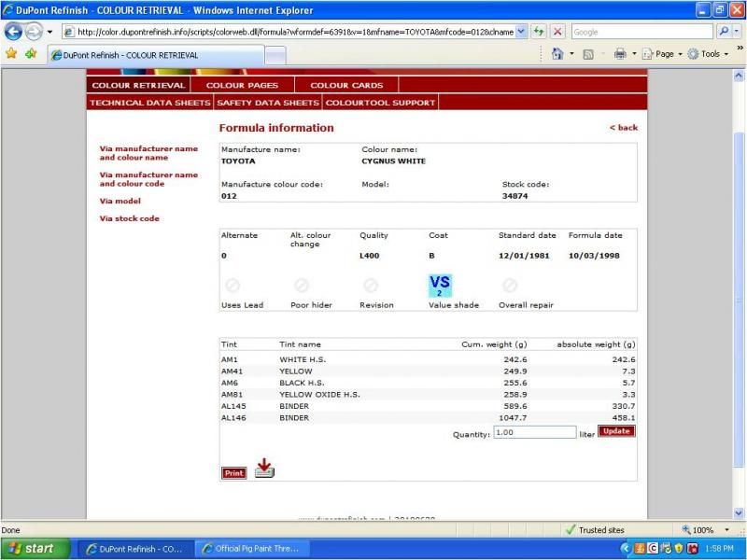This screenshot has height=560, width=747.
Task: Click the red Update button
Action: [616, 431]
